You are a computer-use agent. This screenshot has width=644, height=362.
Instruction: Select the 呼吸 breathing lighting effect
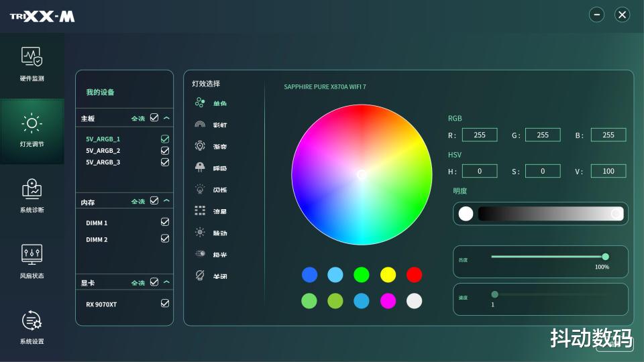(x=211, y=168)
